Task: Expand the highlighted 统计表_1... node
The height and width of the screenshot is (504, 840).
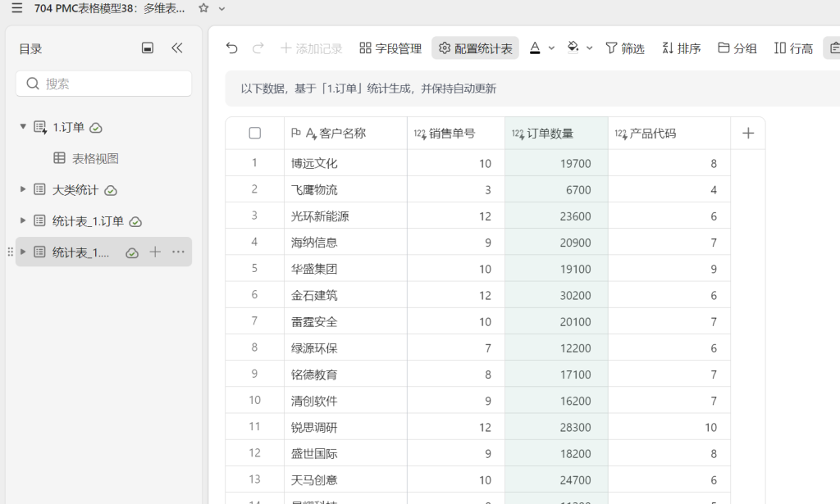Action: pyautogui.click(x=23, y=252)
